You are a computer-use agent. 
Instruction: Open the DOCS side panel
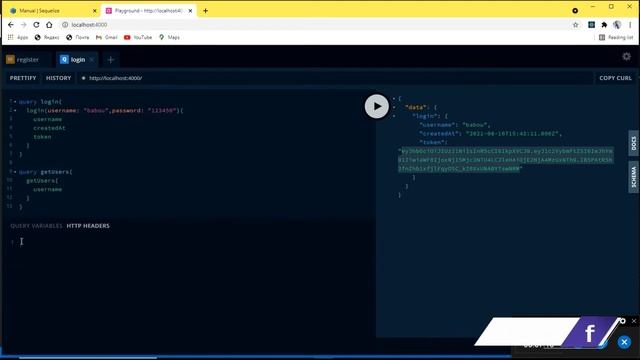click(x=633, y=143)
